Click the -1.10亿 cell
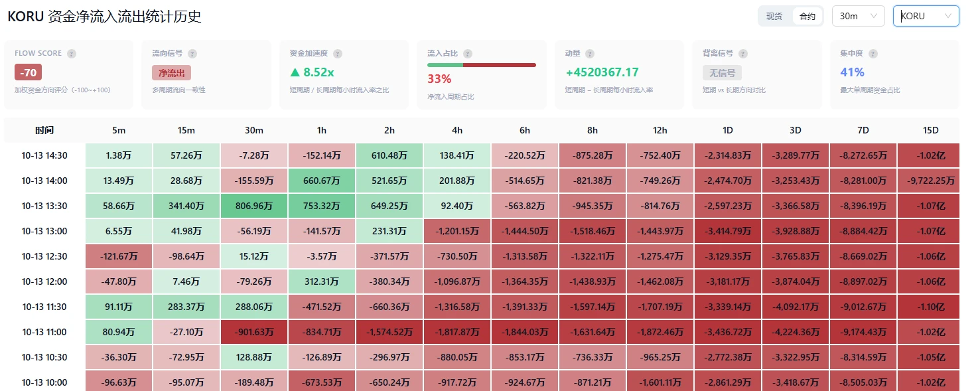 (x=929, y=307)
